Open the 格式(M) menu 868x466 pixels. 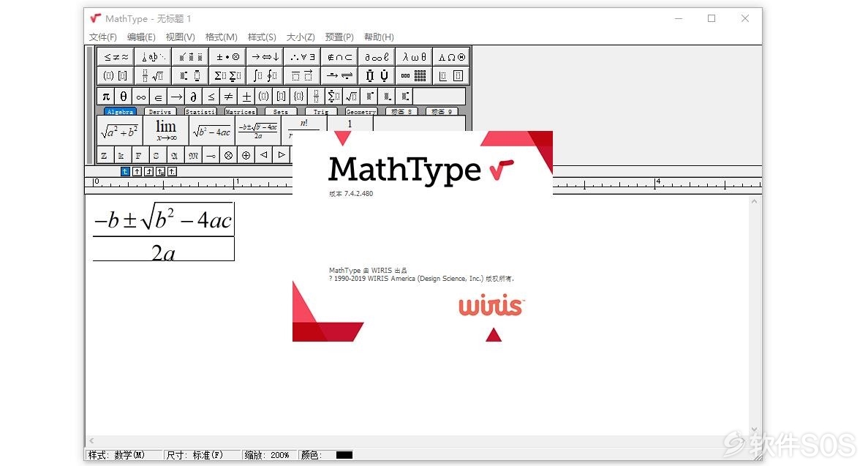pos(221,37)
